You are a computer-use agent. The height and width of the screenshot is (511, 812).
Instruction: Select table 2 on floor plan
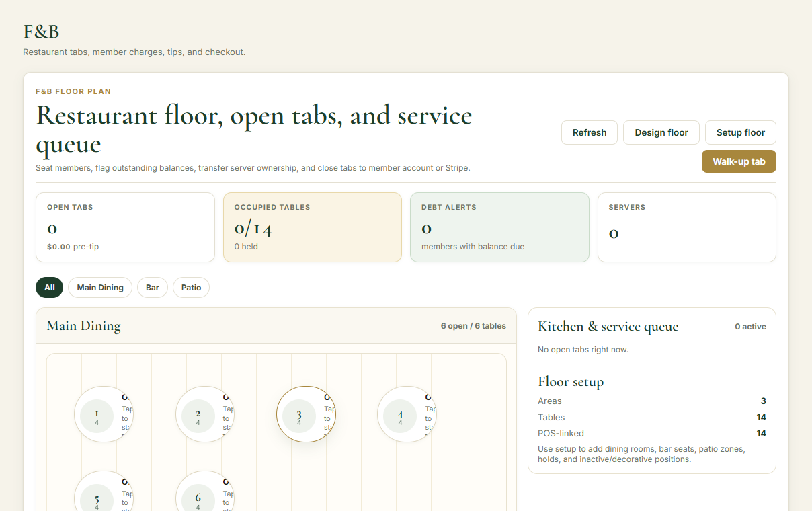point(204,415)
